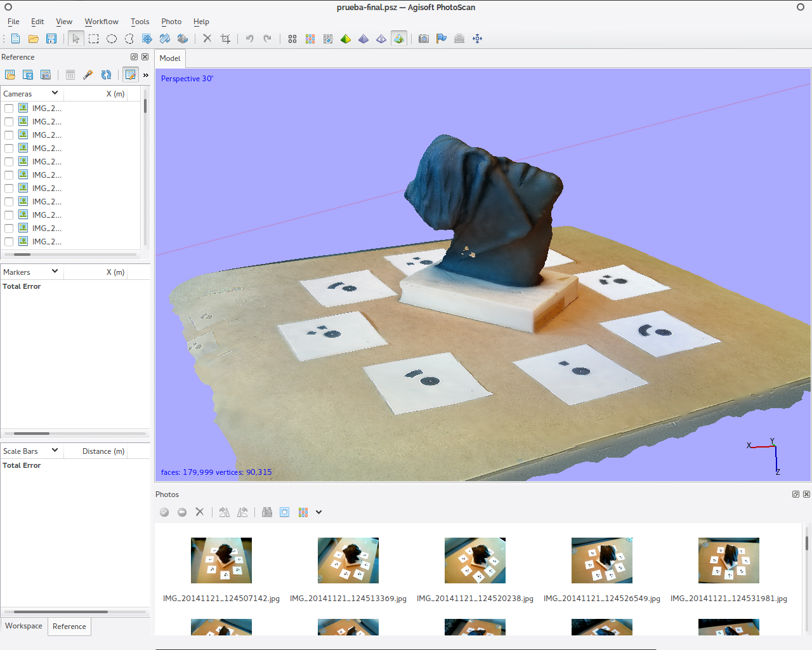The image size is (812, 650).
Task: Open the Workflow menu
Action: (101, 22)
